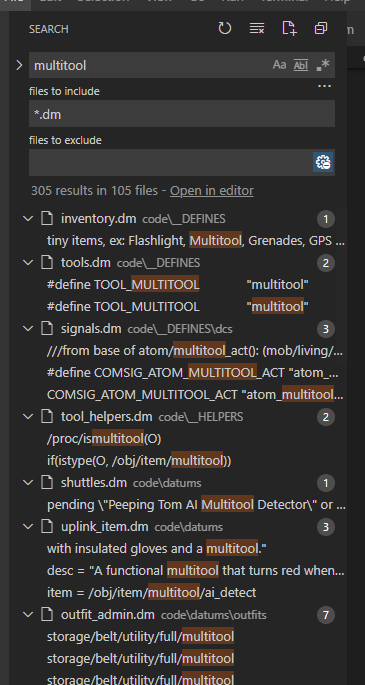This screenshot has width=365, height=685.
Task: Click the outfit_admin.dm file icon
Action: 47,615
